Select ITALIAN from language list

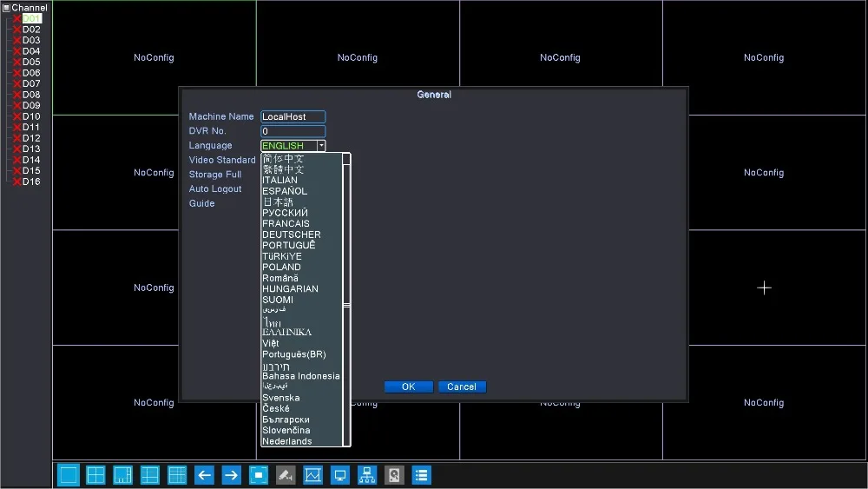click(x=279, y=180)
